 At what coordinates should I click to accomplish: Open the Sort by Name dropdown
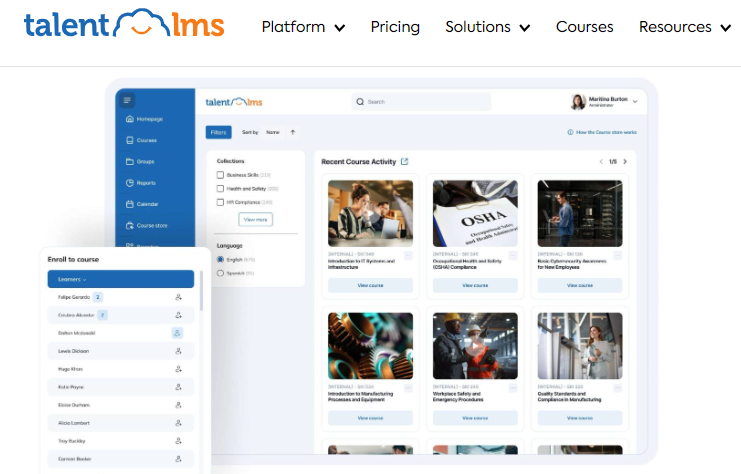(273, 132)
